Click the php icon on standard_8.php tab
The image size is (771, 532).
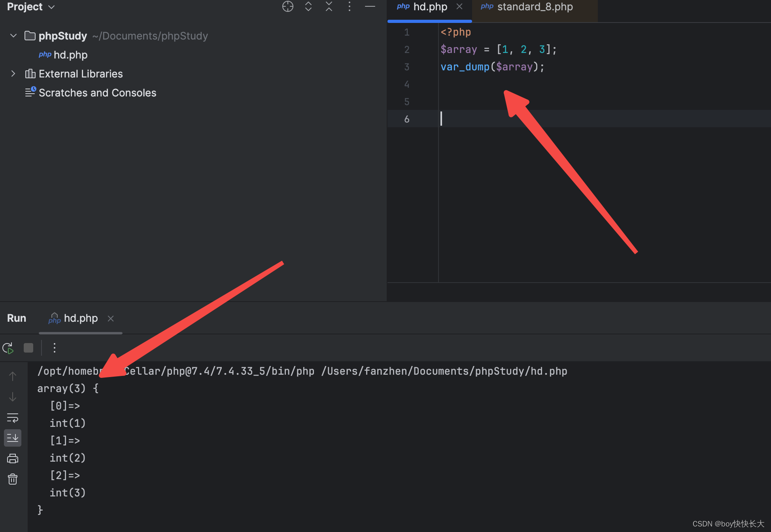[x=487, y=6]
